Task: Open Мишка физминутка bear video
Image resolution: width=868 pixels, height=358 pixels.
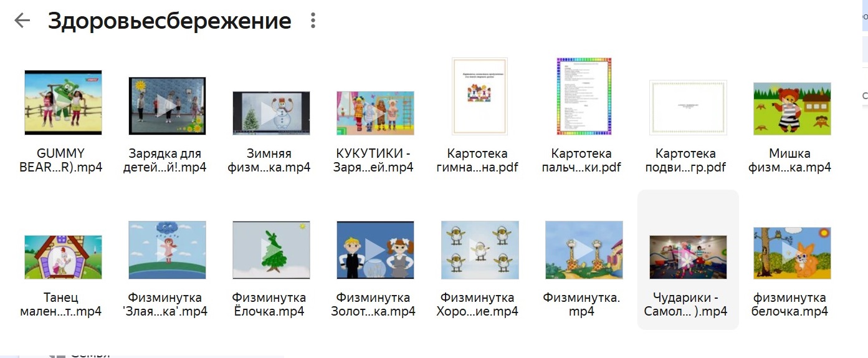Action: point(791,109)
